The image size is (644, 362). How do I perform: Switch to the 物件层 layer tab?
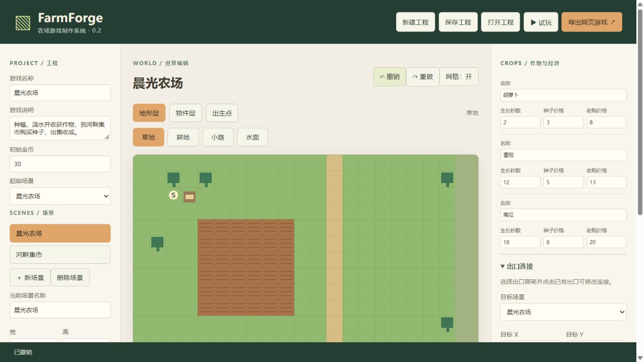(186, 113)
